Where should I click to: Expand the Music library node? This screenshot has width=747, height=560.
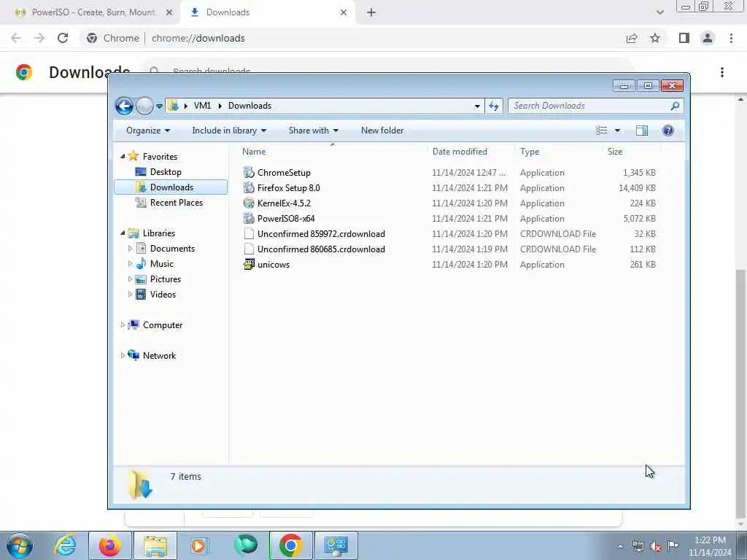click(130, 263)
